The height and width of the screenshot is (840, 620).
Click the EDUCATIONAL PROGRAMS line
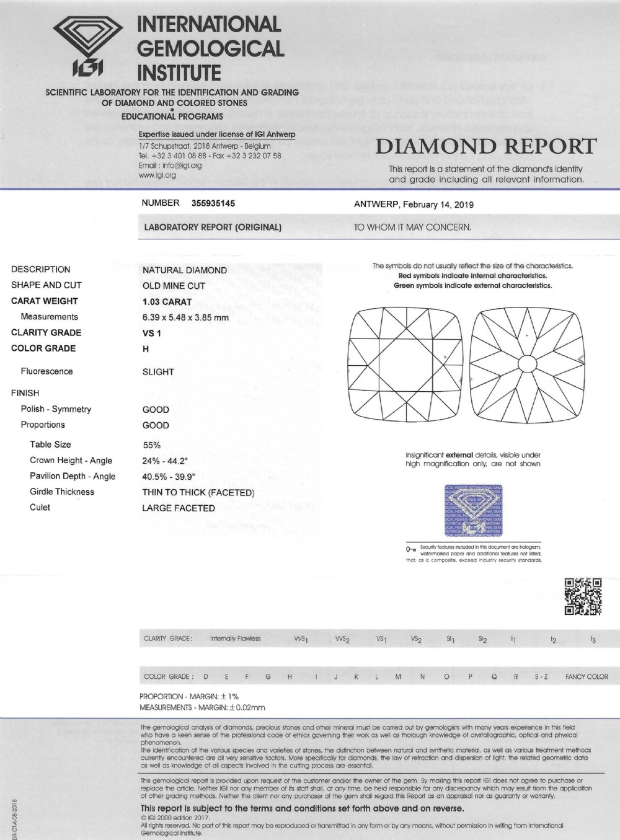point(172,117)
